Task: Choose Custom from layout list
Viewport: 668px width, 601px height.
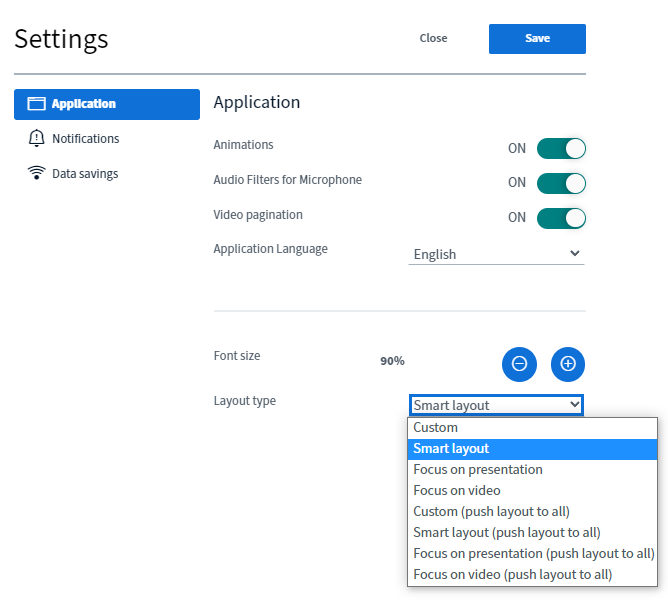Action: 436,428
